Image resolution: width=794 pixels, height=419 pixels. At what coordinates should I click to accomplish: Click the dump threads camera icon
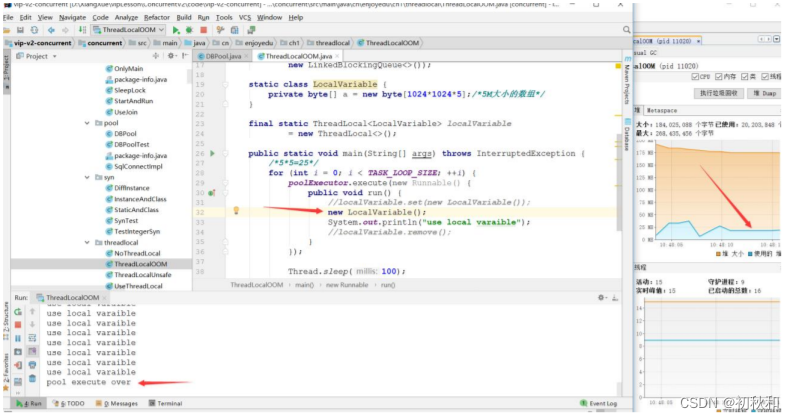coord(18,352)
